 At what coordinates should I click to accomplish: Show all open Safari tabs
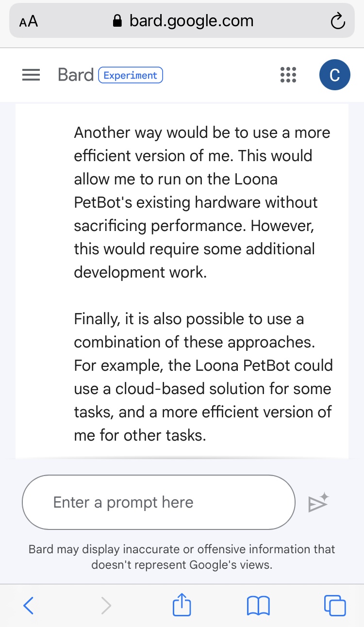[334, 606]
